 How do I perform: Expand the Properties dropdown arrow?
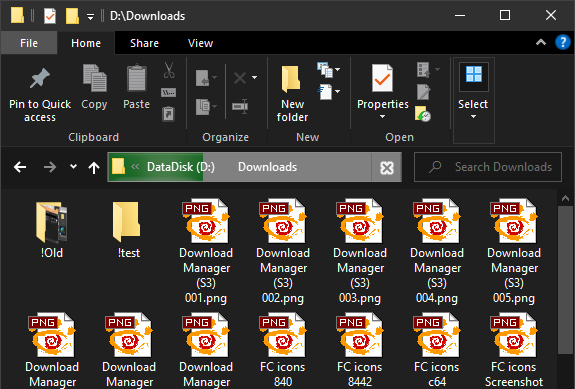point(382,117)
